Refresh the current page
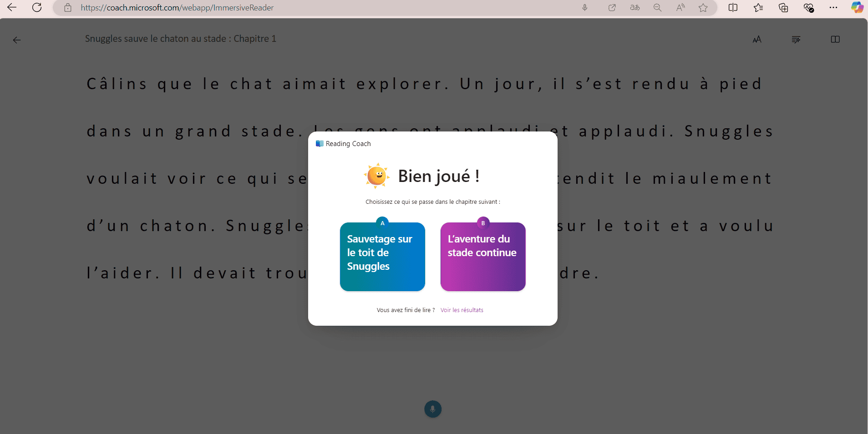 pos(37,8)
